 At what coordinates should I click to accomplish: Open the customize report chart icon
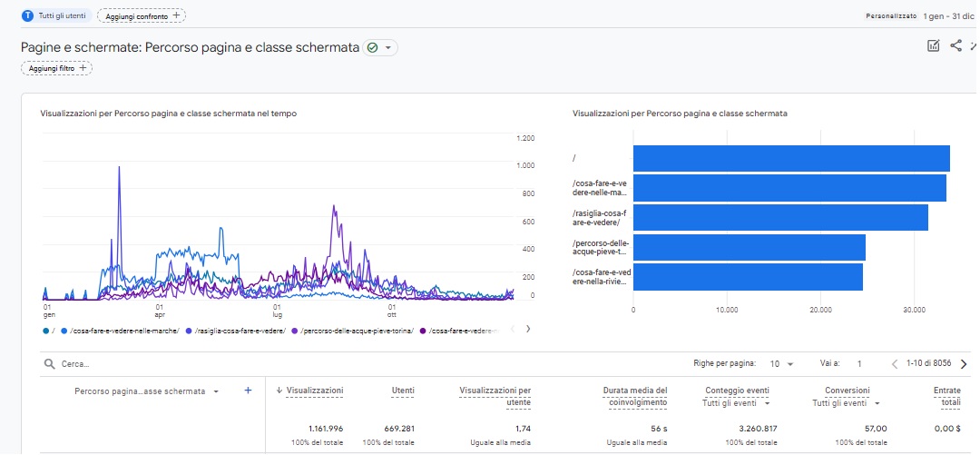tap(933, 46)
